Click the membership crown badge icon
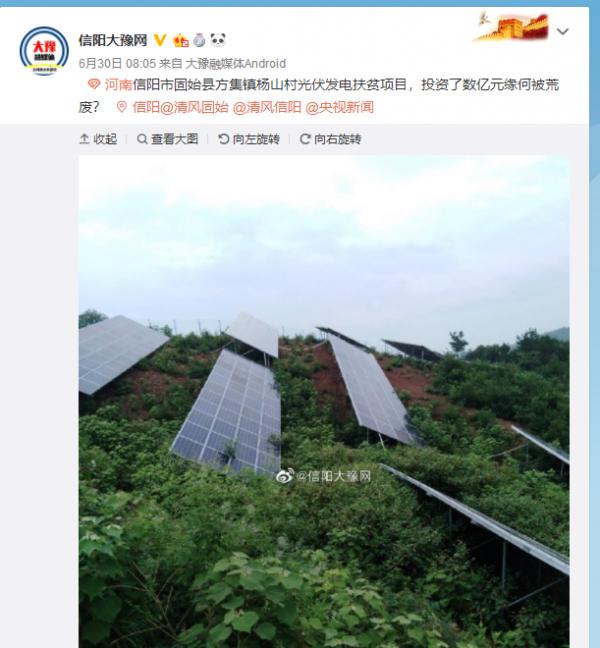600x648 pixels. (x=181, y=40)
